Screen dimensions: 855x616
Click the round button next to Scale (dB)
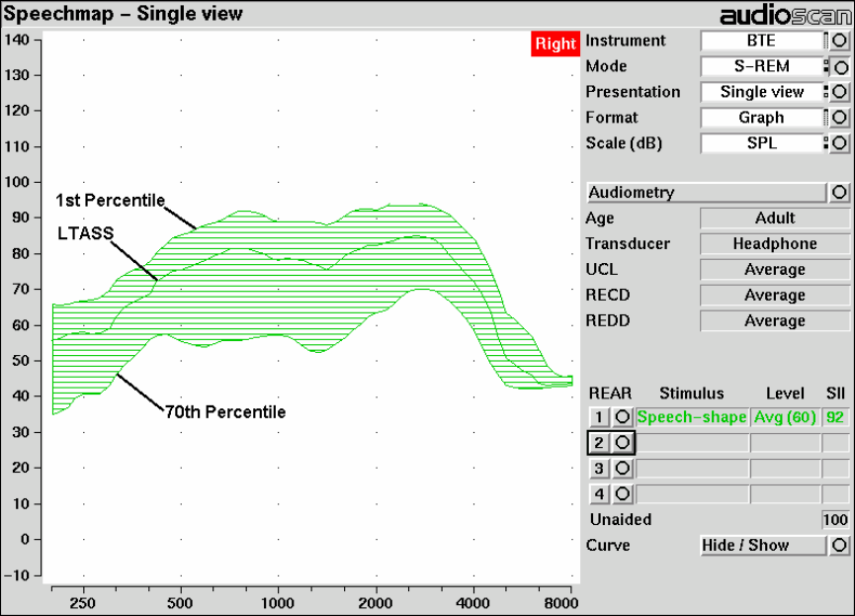point(840,143)
